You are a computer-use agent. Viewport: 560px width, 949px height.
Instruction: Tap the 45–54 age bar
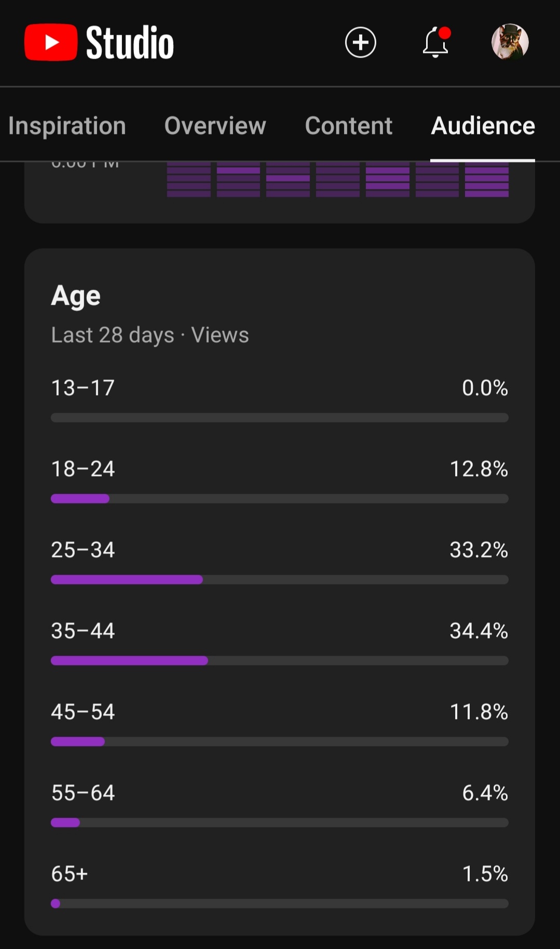tap(279, 741)
